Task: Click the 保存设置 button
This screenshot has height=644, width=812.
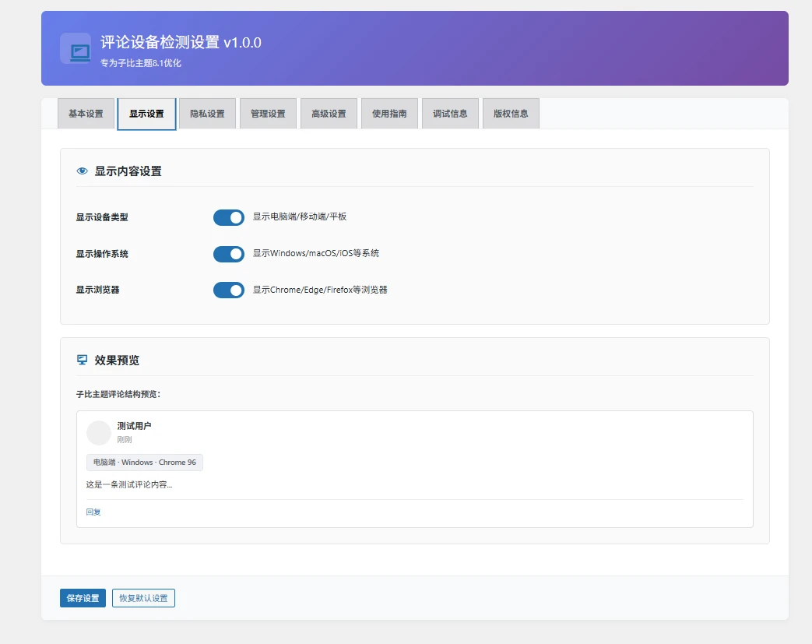Action: pos(83,598)
